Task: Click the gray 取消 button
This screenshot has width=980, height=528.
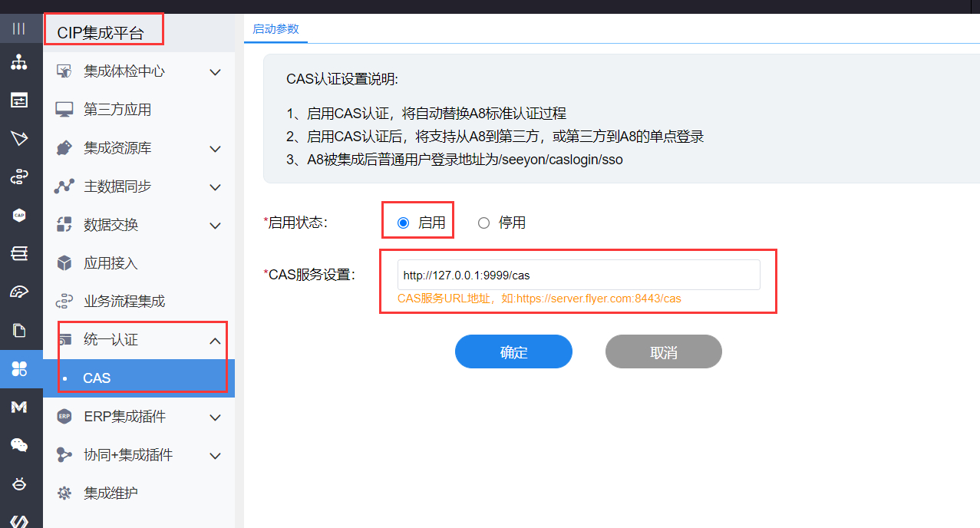Action: [664, 351]
